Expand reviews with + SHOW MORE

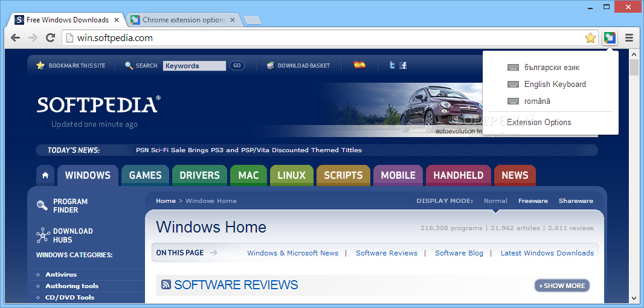tap(562, 286)
